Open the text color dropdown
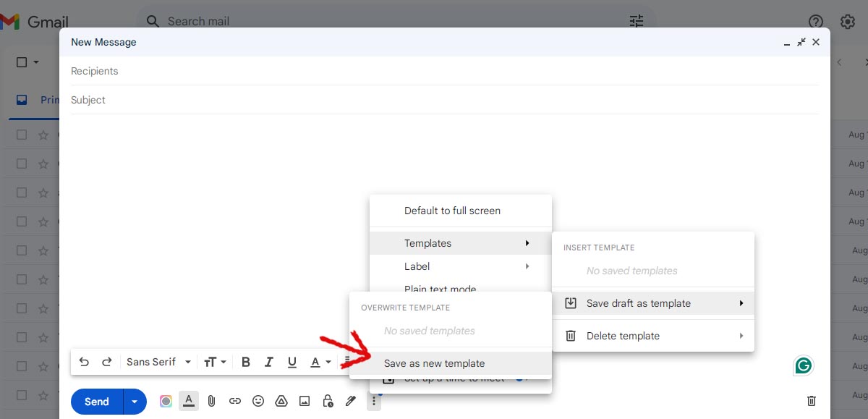Screen dimensions: 868x419 (320, 362)
